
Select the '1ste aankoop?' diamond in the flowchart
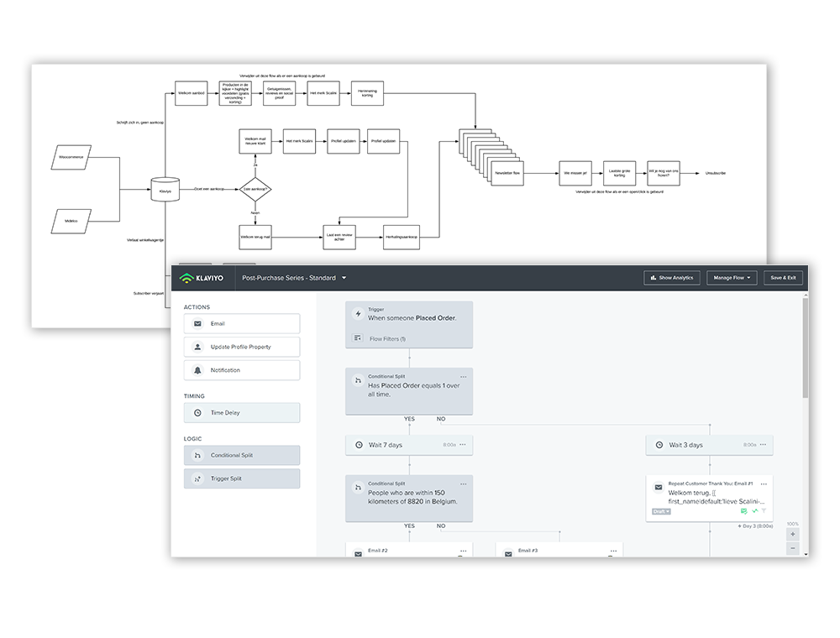click(x=255, y=189)
